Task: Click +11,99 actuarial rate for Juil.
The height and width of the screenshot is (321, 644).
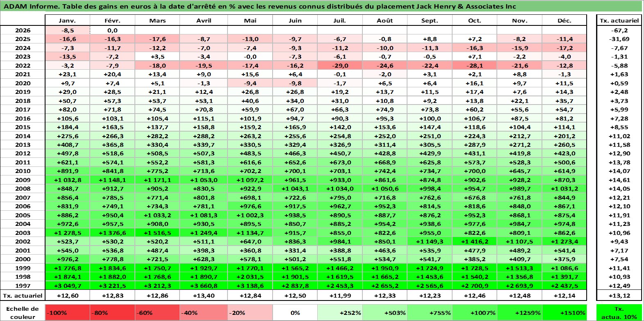Action: 340,296
